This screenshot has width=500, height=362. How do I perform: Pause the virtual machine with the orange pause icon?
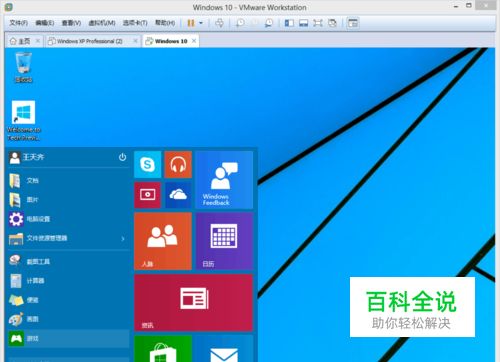[x=191, y=23]
